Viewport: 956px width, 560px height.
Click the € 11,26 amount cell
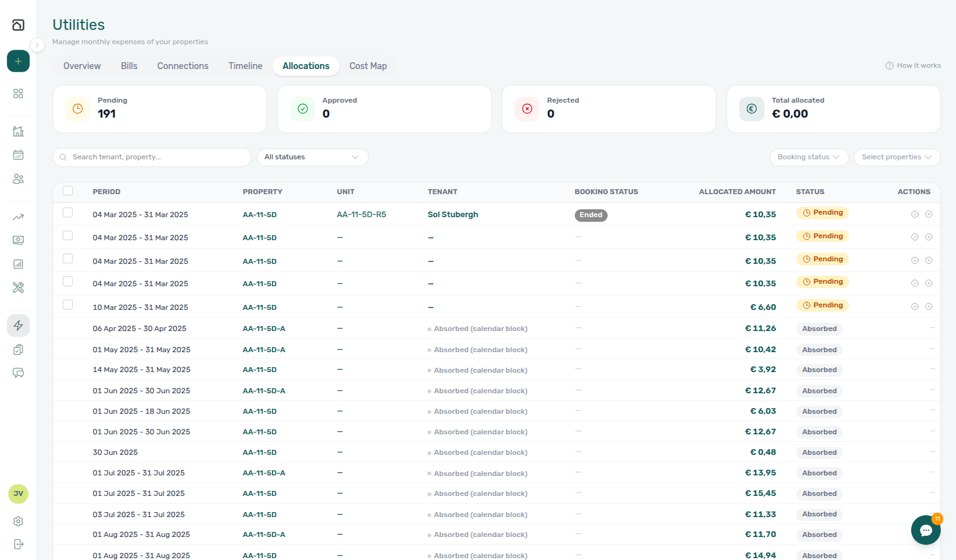[761, 329]
